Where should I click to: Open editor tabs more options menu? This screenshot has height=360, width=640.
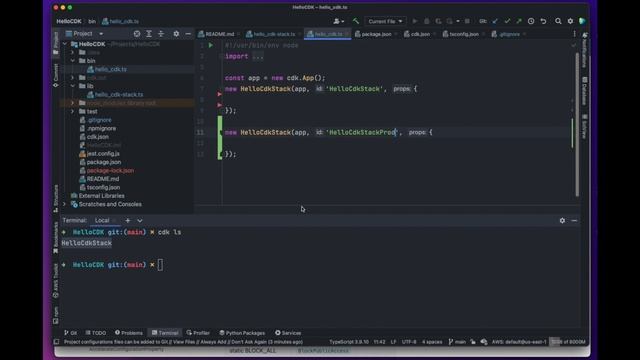574,34
